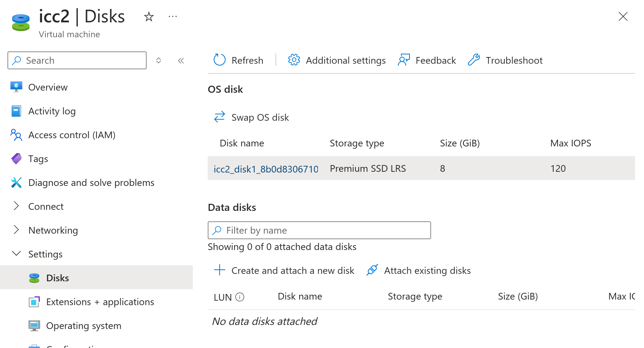Click the Overview monitor icon
Viewport: 644px width, 348px height.
(16, 87)
